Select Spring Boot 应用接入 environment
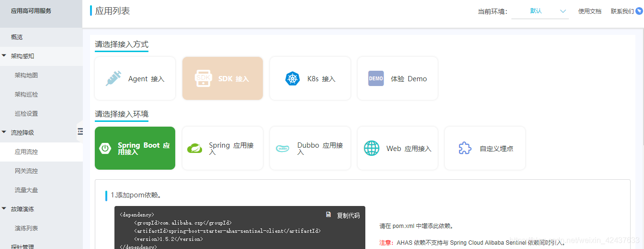Image resolution: width=644 pixels, height=249 pixels. click(x=135, y=148)
